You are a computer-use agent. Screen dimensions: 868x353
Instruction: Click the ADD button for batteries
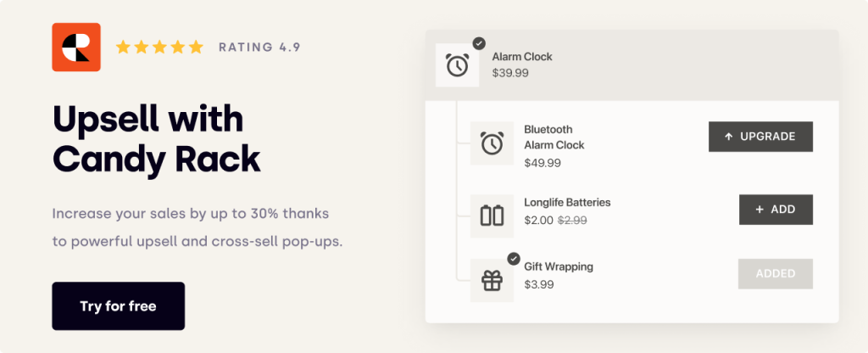click(776, 210)
